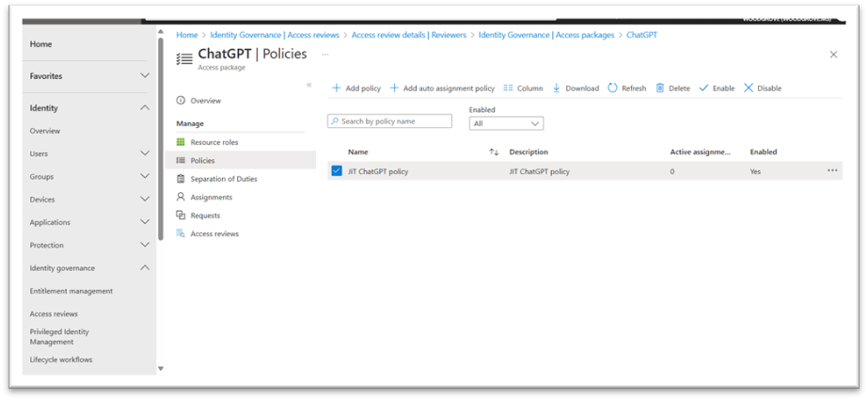The image size is (868, 400).
Task: Click the Description column header
Action: [529, 152]
